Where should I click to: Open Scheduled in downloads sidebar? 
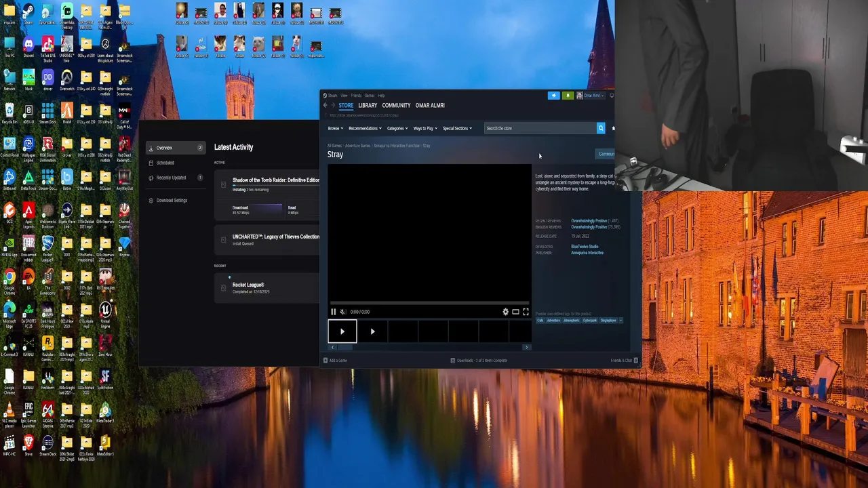pos(176,163)
